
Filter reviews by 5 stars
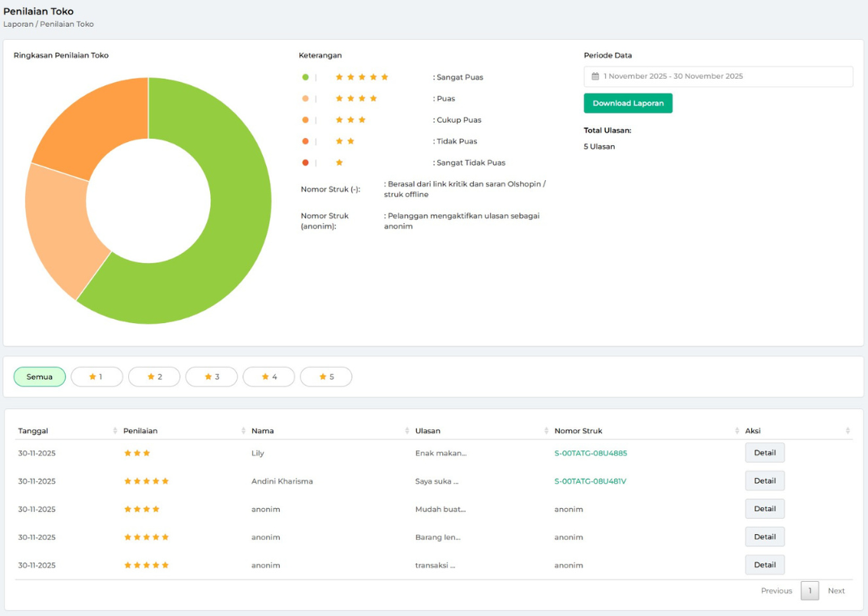tap(326, 377)
